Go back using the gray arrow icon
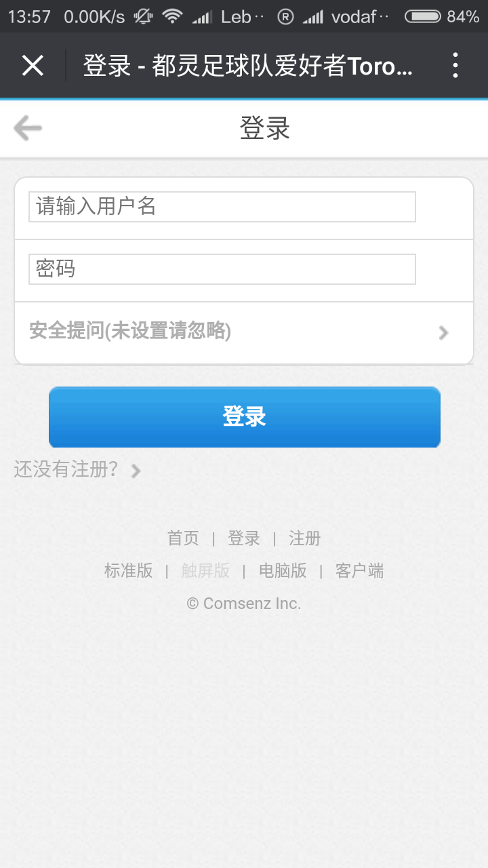Screen dimensions: 488x868 click(28, 128)
